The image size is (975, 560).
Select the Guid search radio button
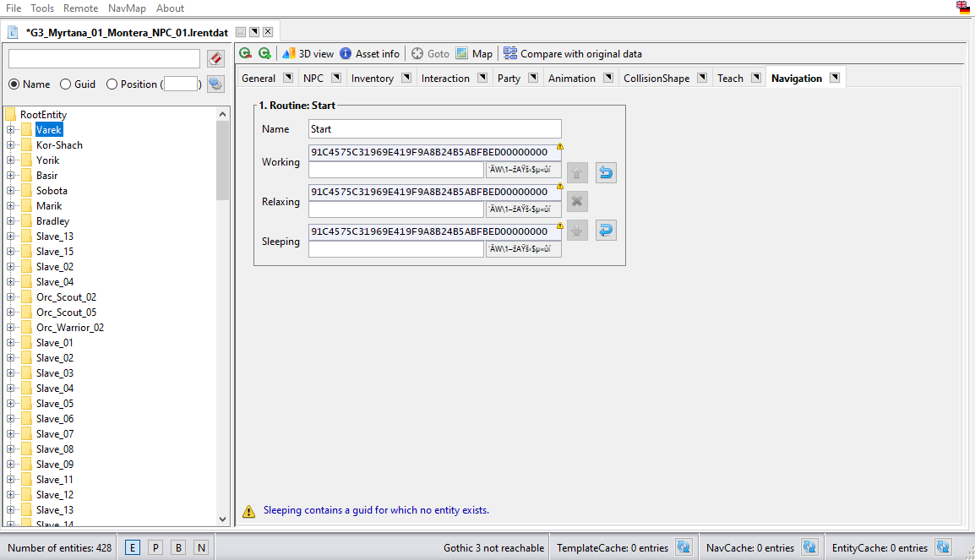[65, 84]
